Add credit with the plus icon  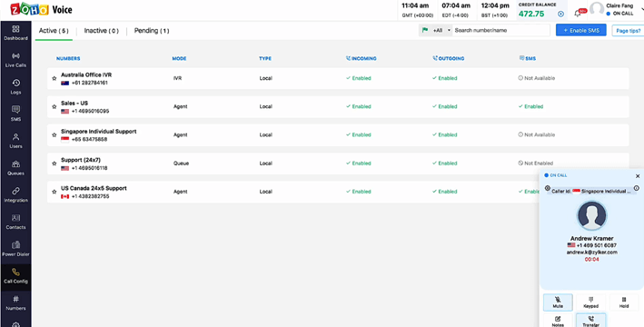[560, 14]
